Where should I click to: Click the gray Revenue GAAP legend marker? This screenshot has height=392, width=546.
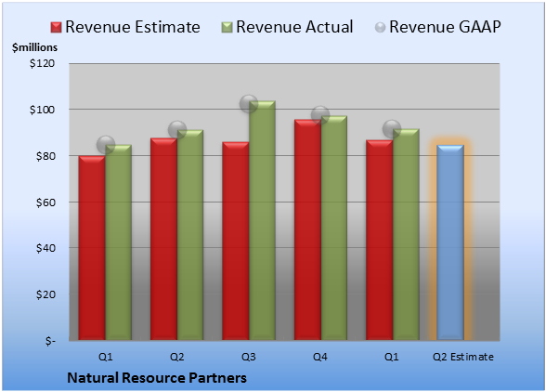coord(381,28)
